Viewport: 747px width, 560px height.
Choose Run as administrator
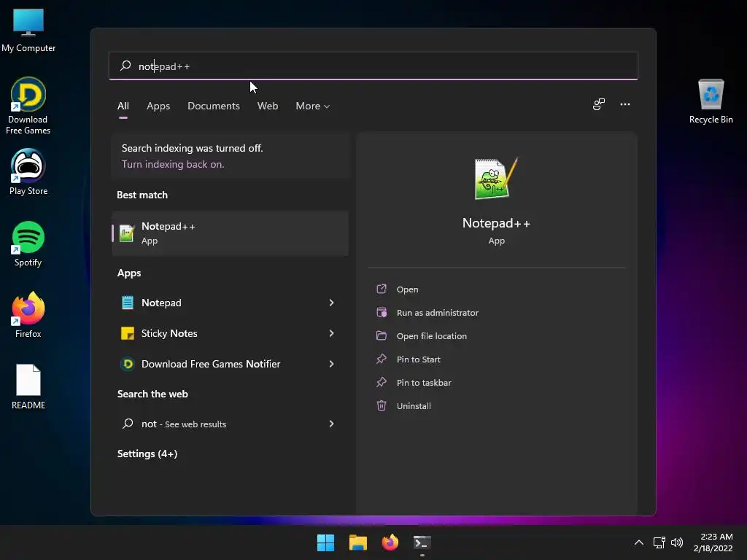click(x=438, y=312)
